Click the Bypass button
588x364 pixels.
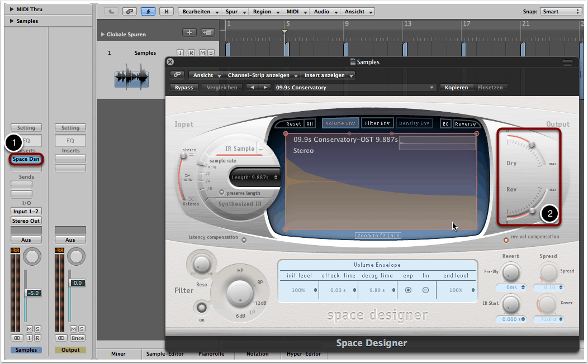click(184, 88)
